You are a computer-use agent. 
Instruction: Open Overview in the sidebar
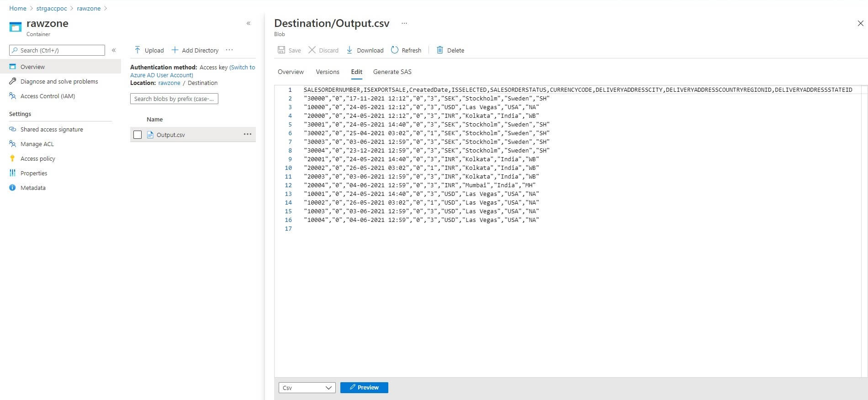point(60,67)
